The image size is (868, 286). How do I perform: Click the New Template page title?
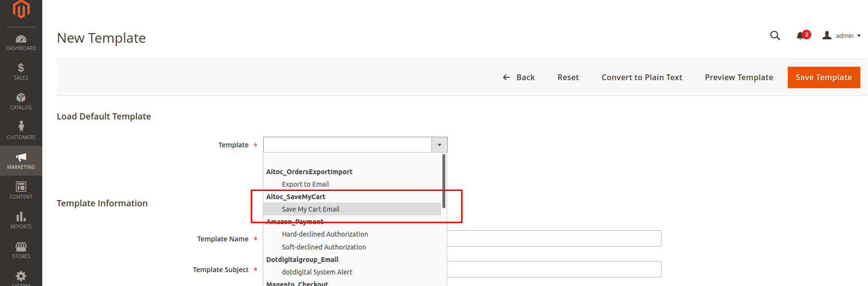[x=101, y=38]
